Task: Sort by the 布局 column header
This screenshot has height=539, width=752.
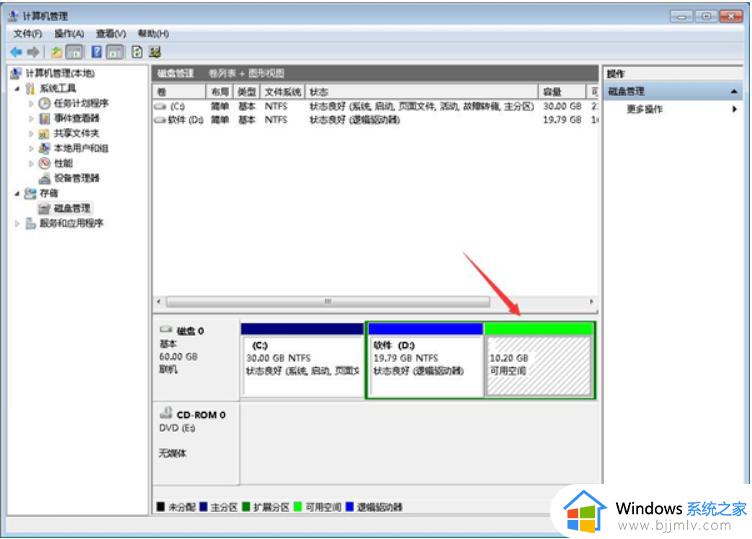Action: tap(220, 92)
